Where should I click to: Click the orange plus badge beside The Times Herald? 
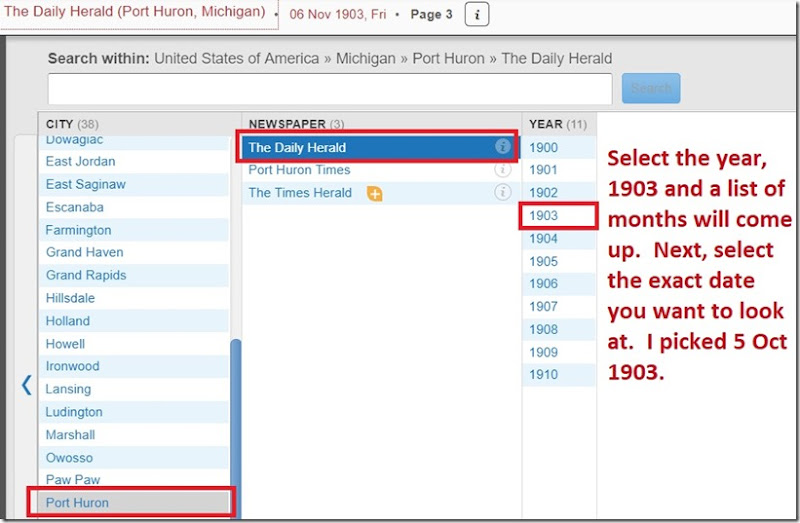tap(374, 193)
